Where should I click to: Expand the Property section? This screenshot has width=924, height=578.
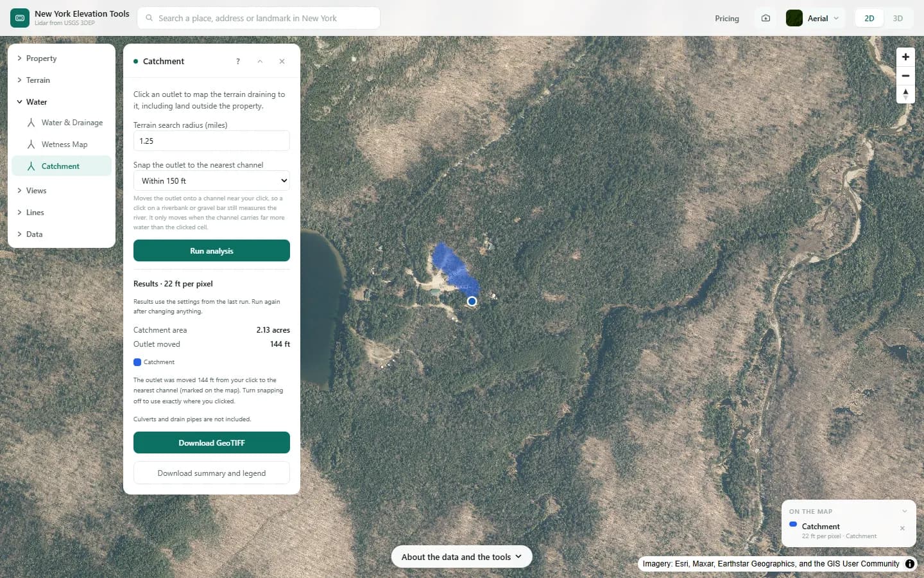click(62, 58)
